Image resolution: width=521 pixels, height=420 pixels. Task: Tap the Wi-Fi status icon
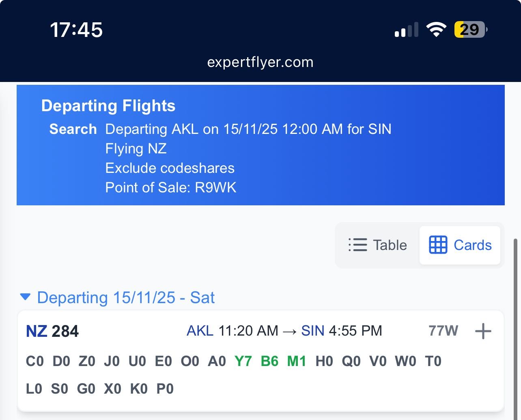click(x=436, y=30)
